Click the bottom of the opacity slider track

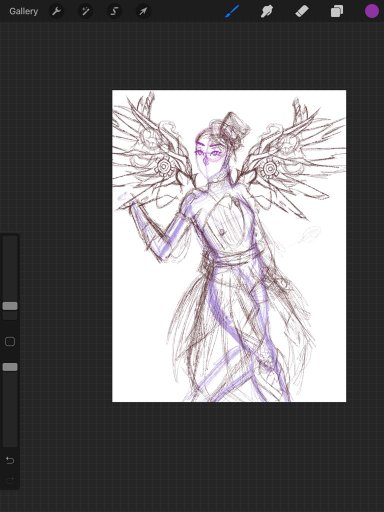(10, 443)
